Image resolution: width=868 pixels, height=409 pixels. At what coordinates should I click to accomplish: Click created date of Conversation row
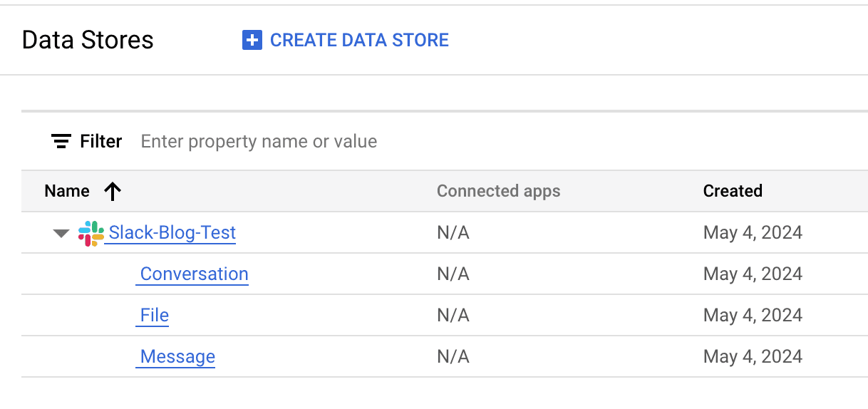(753, 274)
